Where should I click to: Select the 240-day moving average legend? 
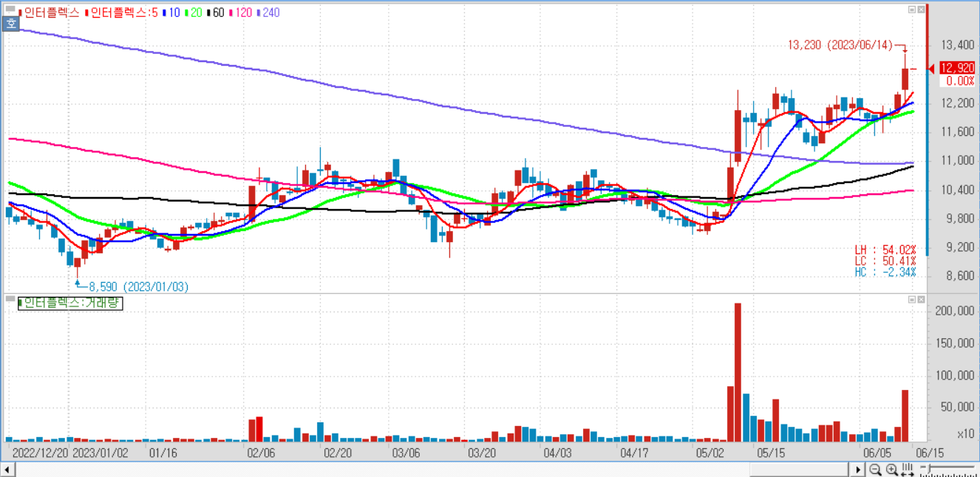coord(269,13)
